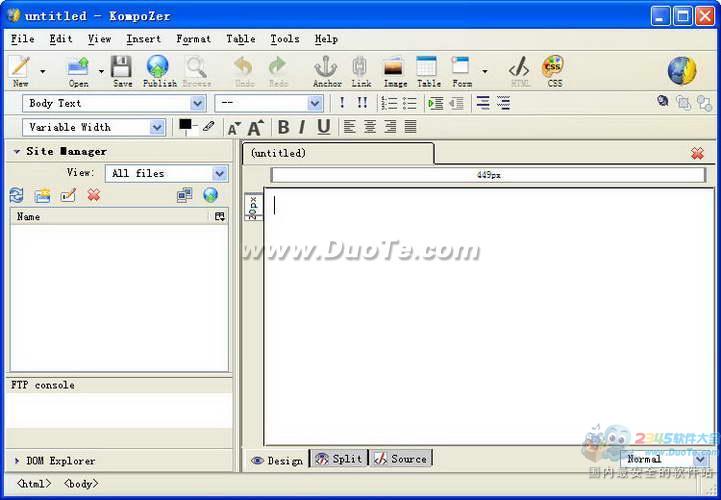Viewport: 721px width, 500px height.
Task: Toggle the numbered list icon
Action: click(x=389, y=103)
